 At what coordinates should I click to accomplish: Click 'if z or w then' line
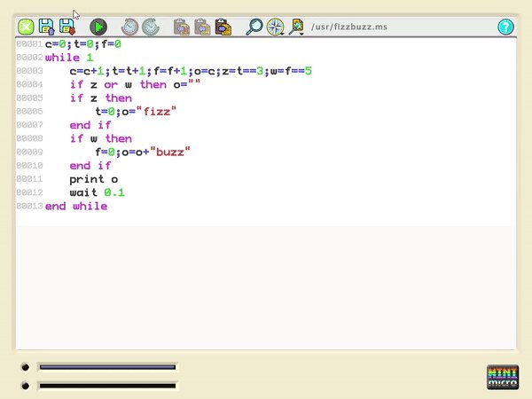[x=135, y=84]
